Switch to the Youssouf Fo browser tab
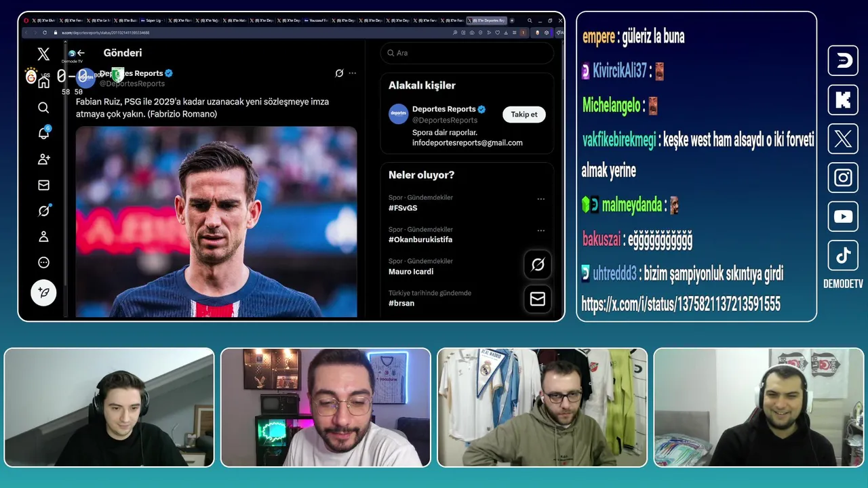Image resolution: width=868 pixels, height=488 pixels. [317, 20]
